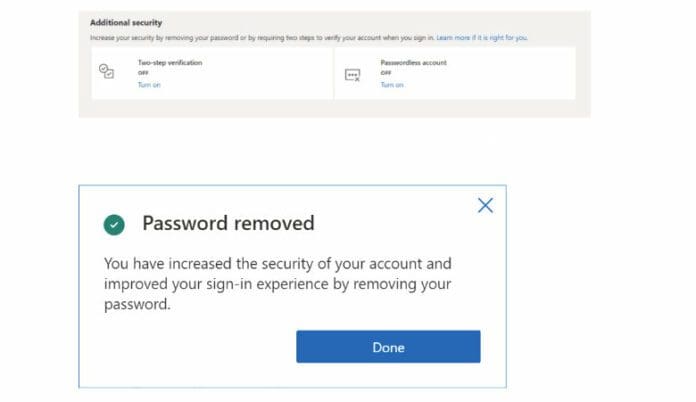The width and height of the screenshot is (696, 402).
Task: Click the green checkmark success icon
Action: pos(114,224)
